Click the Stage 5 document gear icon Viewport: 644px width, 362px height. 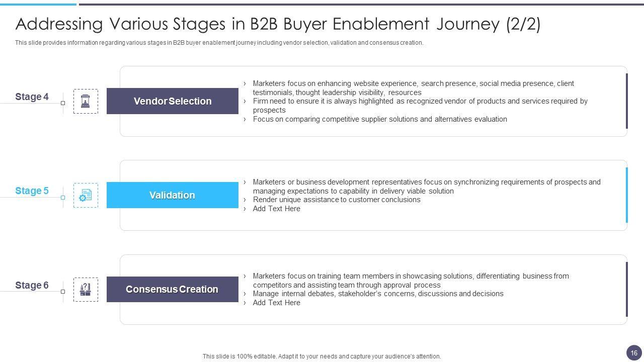coord(86,195)
